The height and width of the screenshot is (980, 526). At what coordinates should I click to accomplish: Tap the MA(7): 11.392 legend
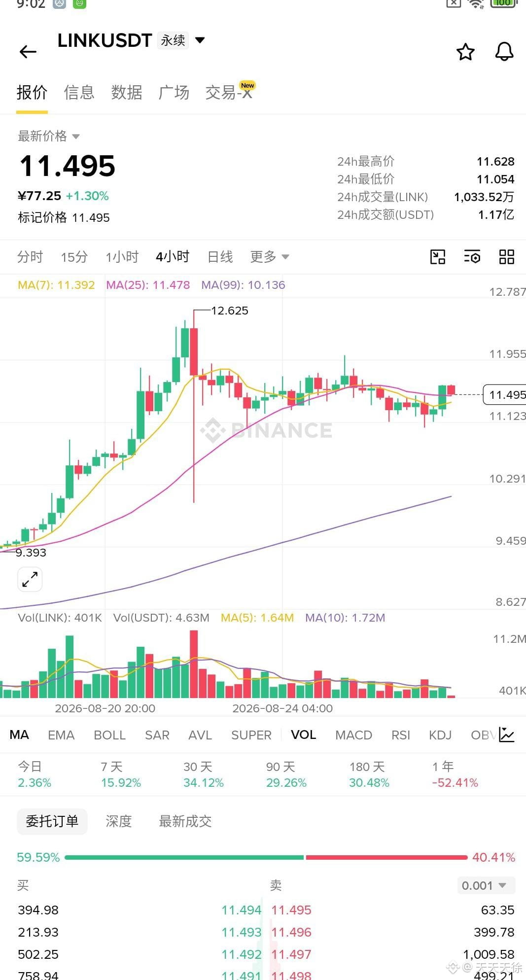(56, 285)
